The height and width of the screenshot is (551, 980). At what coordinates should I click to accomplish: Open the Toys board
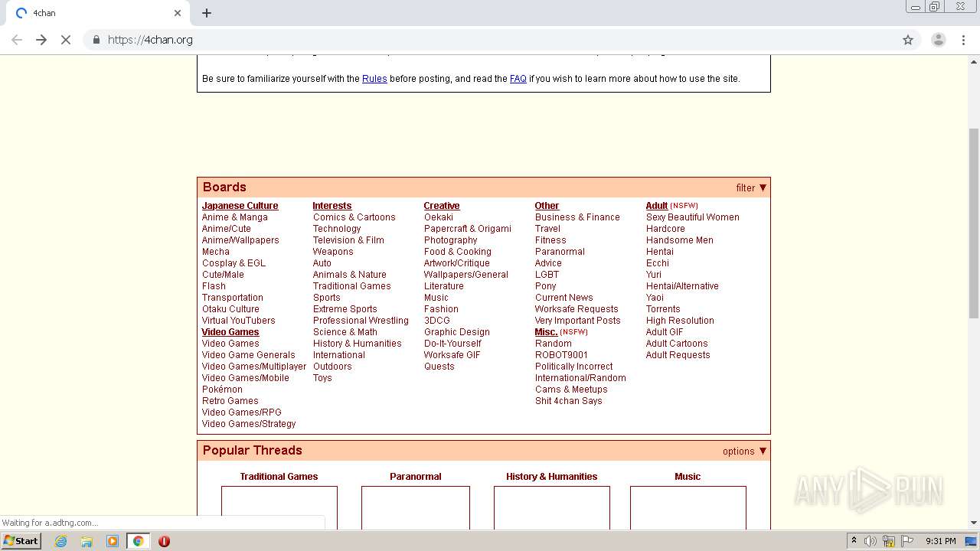tap(322, 378)
